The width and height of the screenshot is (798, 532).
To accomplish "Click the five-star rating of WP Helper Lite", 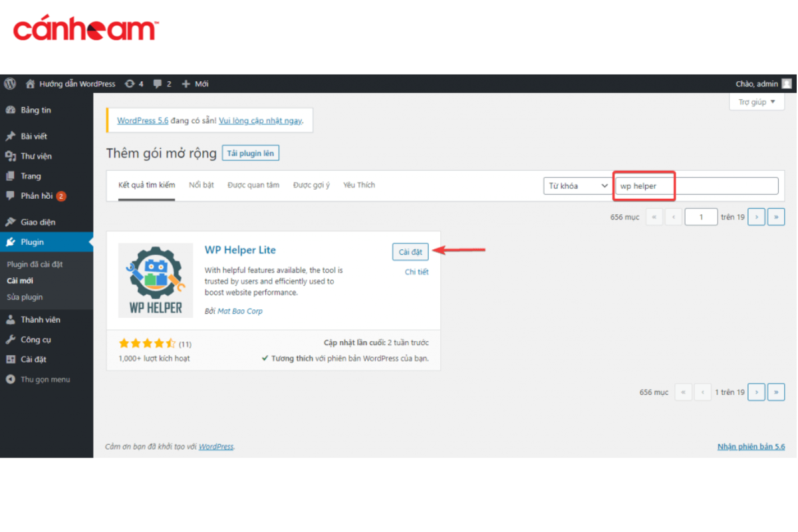I will [147, 344].
